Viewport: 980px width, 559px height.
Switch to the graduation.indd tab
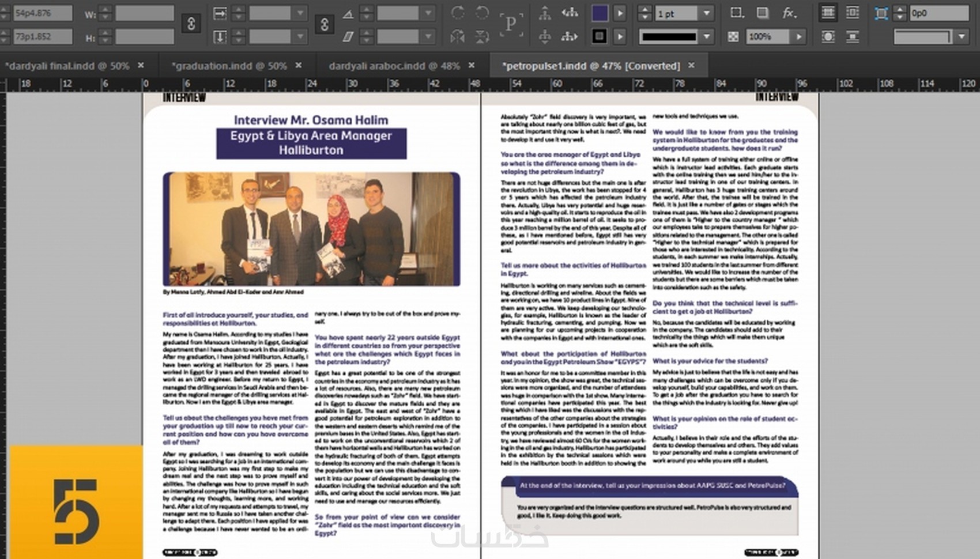[229, 66]
